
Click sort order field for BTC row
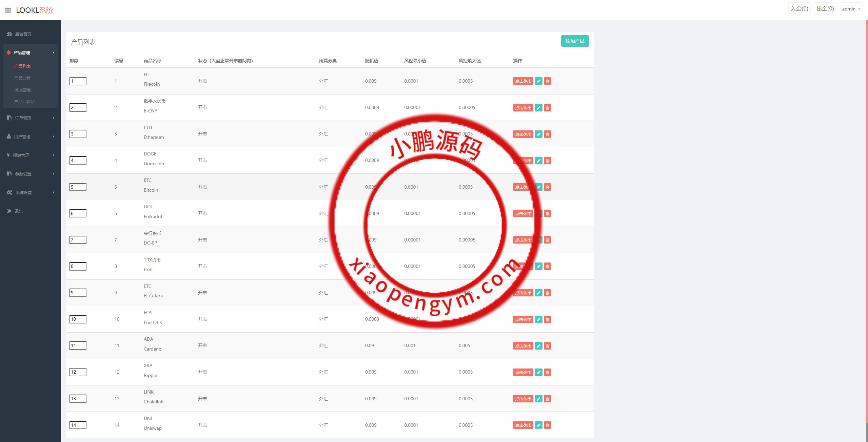[78, 187]
